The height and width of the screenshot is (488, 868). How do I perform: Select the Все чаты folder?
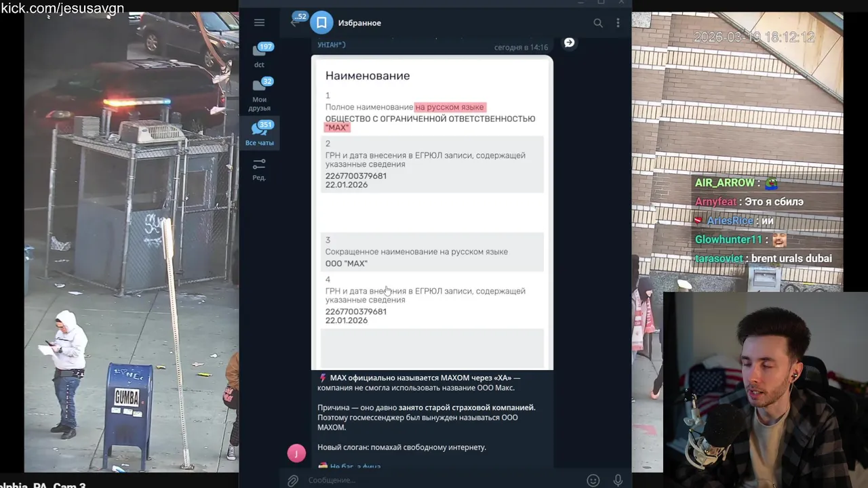(259, 134)
